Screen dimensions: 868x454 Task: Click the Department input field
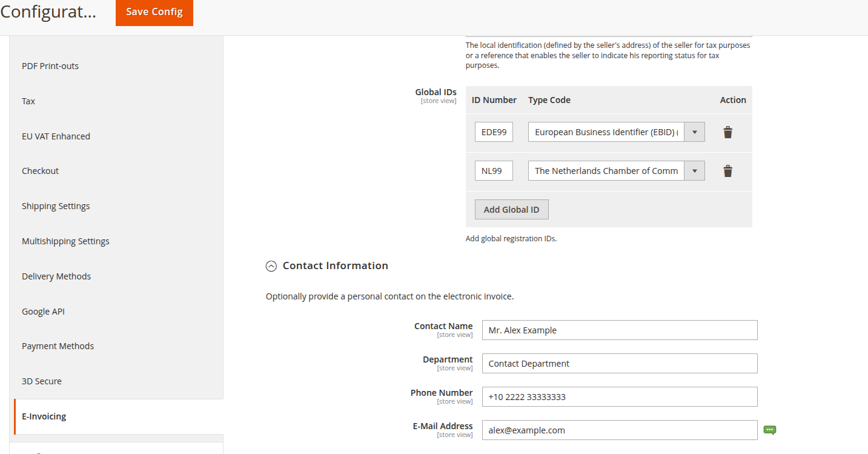pyautogui.click(x=620, y=364)
